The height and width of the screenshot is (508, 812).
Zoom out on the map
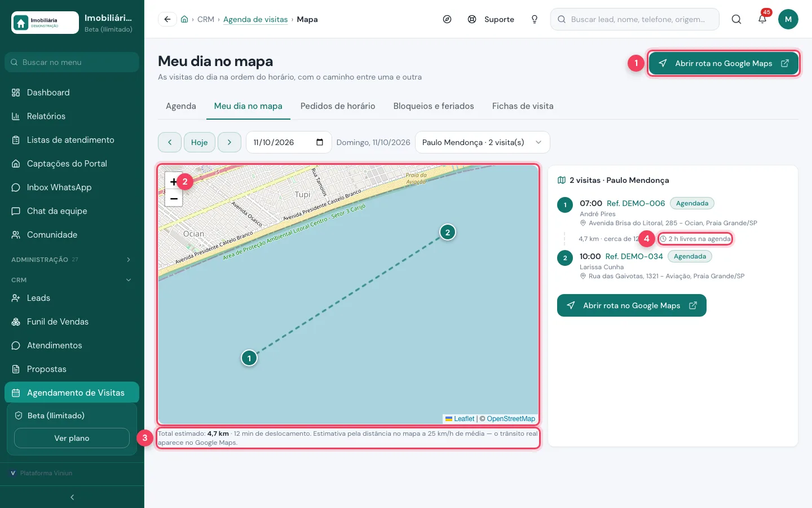pos(174,198)
